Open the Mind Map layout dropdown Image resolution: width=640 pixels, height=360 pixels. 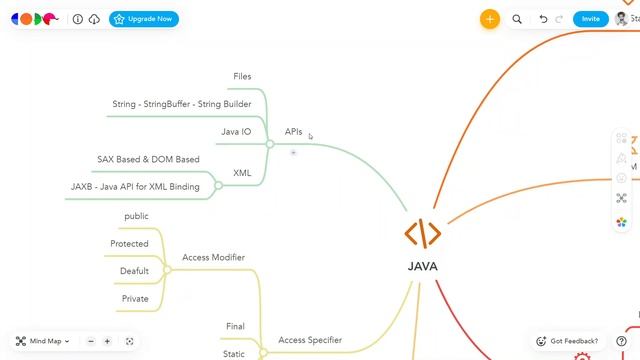[x=42, y=341]
